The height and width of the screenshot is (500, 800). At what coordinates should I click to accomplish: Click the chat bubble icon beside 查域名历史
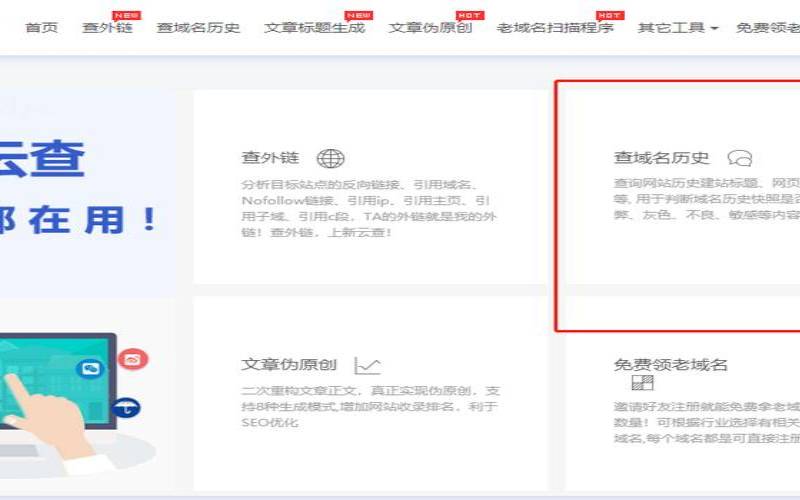point(740,158)
